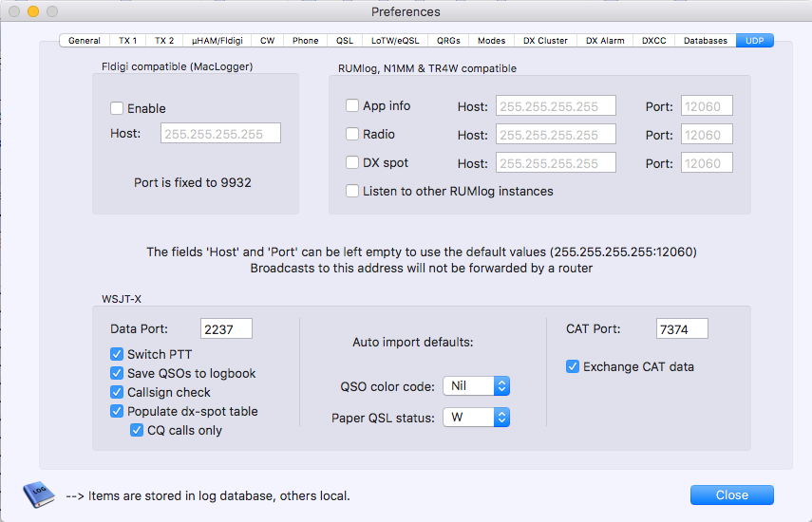
Task: Open the Paper QSL status dropdown
Action: pos(477,418)
